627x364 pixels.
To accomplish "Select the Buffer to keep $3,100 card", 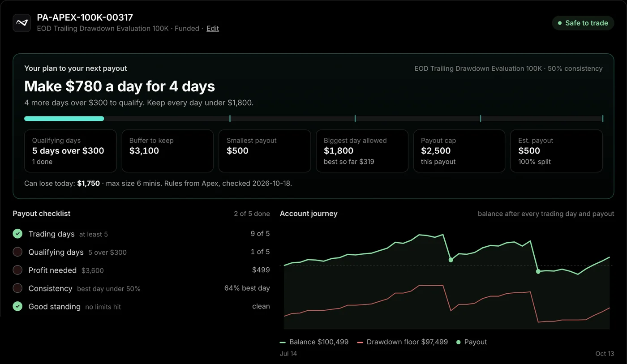I will point(167,151).
